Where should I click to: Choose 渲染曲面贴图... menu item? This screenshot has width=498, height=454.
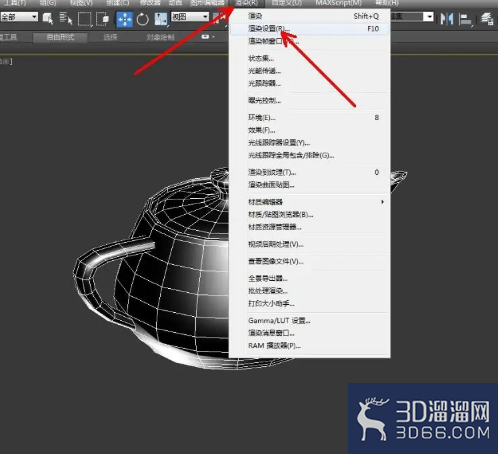(x=310, y=185)
